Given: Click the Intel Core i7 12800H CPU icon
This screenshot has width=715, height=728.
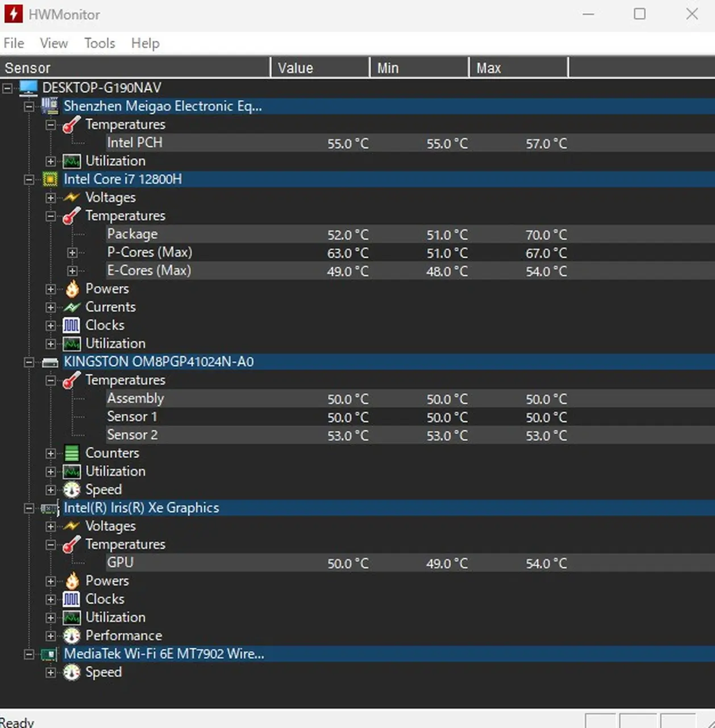Looking at the screenshot, I should point(50,179).
